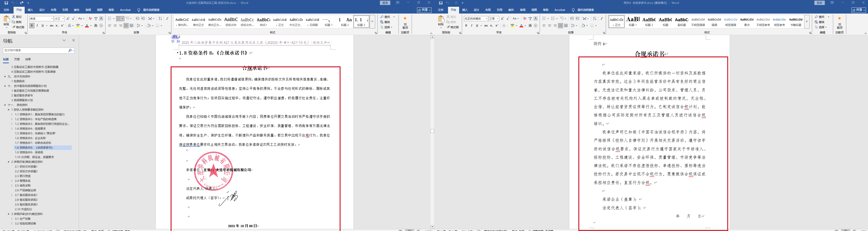Toggle Center alignment in left Word window

[115, 26]
